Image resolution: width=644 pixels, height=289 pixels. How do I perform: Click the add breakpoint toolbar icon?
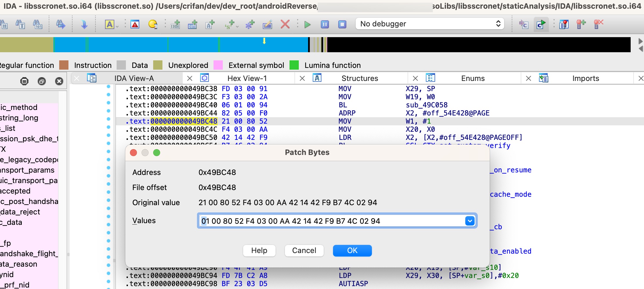click(x=581, y=24)
